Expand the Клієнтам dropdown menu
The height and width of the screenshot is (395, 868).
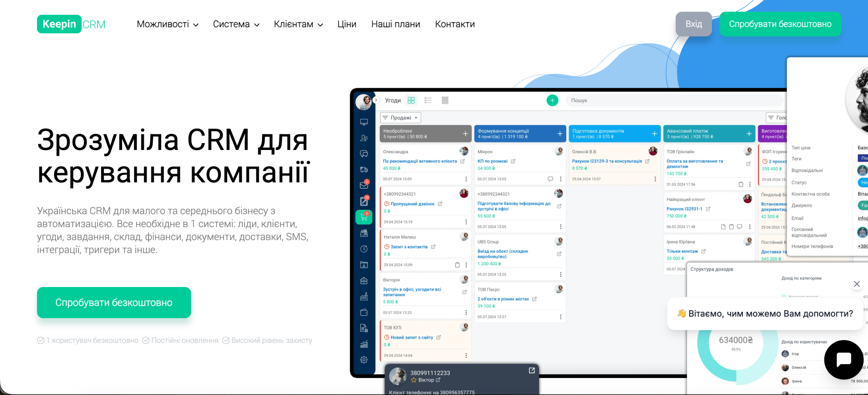pos(298,24)
